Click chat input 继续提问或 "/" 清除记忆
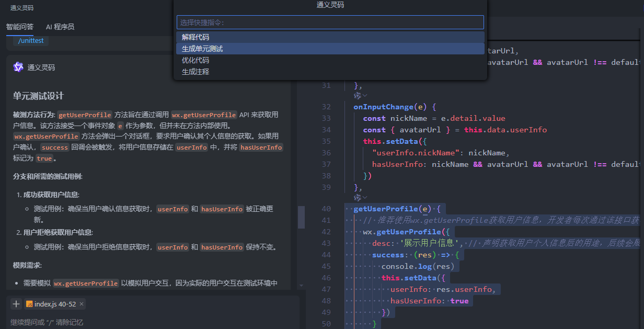Image resolution: width=644 pixels, height=329 pixels. point(47,322)
